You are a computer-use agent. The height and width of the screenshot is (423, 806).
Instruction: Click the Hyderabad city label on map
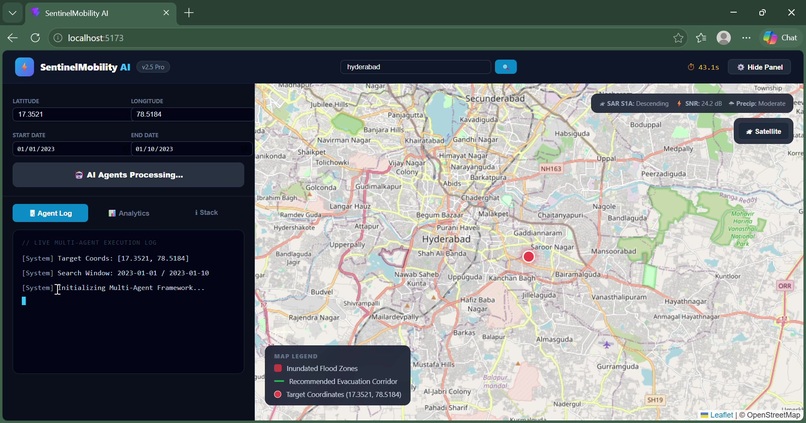446,239
